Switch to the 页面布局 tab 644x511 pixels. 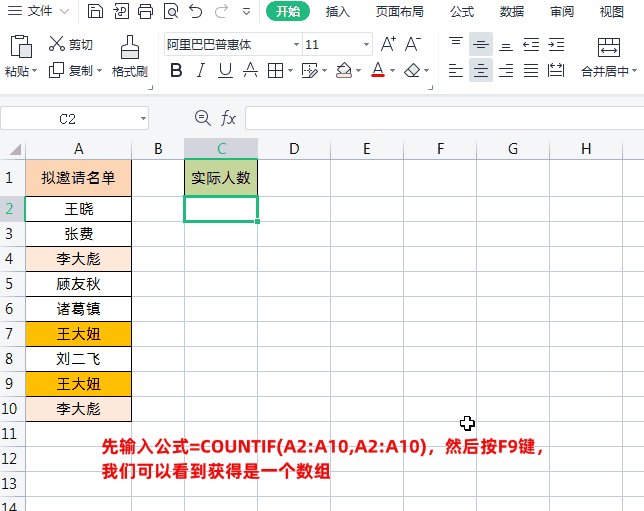coord(400,12)
